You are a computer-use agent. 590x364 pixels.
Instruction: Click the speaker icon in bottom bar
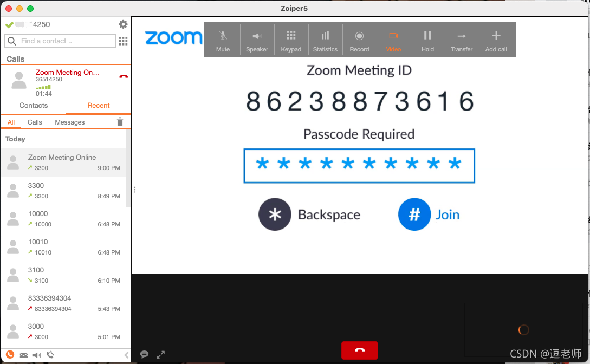[36, 355]
